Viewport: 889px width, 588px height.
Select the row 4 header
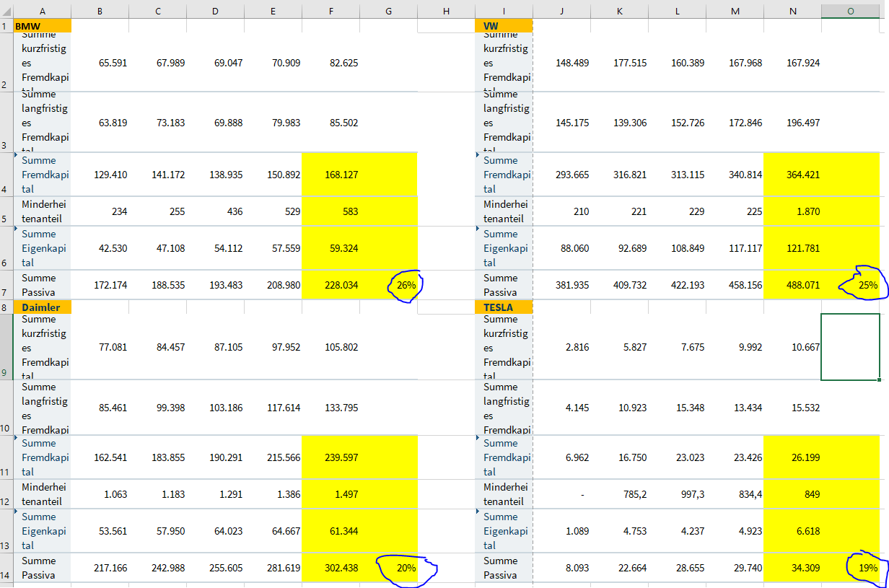tap(6, 175)
